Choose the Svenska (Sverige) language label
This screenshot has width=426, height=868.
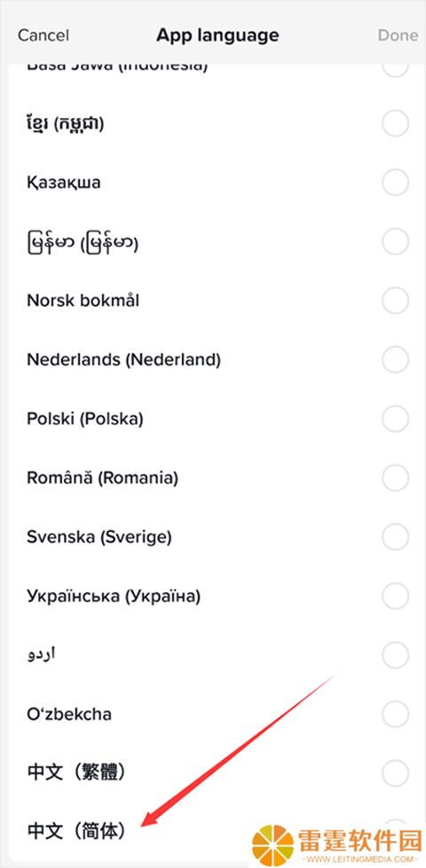tap(99, 537)
